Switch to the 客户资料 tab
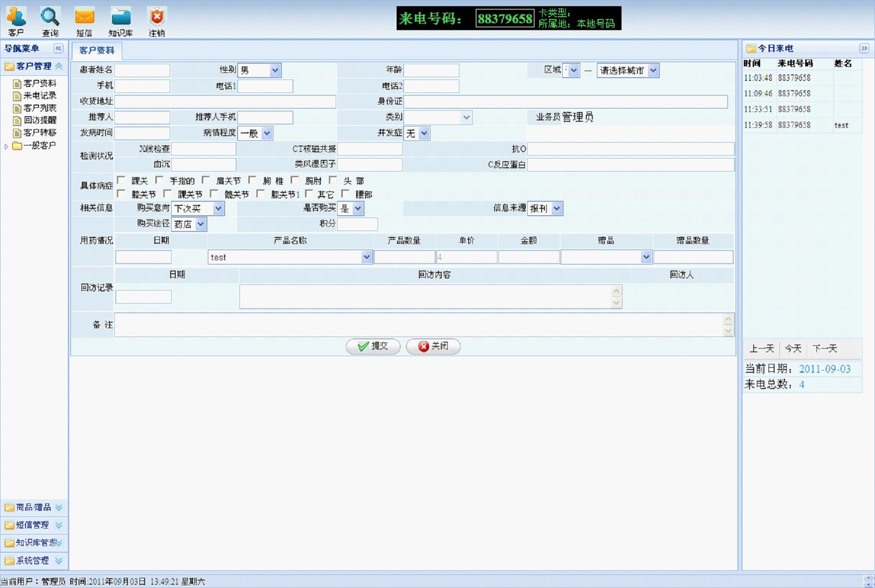Screen dimensions: 875x588 click(x=97, y=51)
